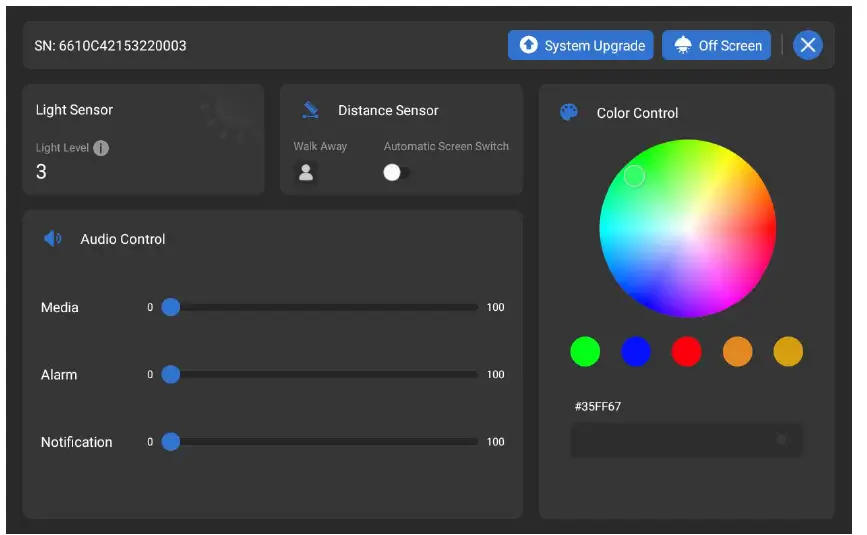Click the Media volume slider handle
This screenshot has height=535, width=867.
coord(171,307)
